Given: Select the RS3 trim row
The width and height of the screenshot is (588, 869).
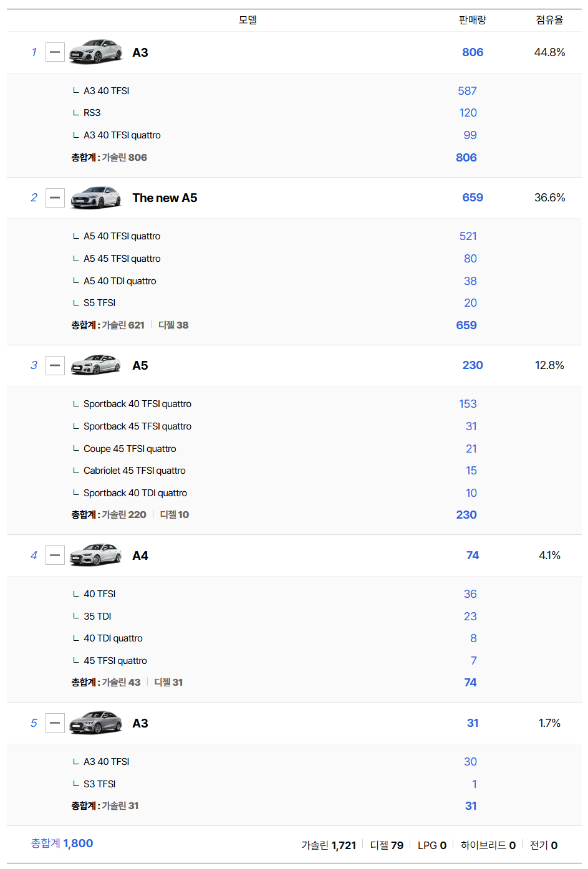Looking at the screenshot, I should point(92,113).
